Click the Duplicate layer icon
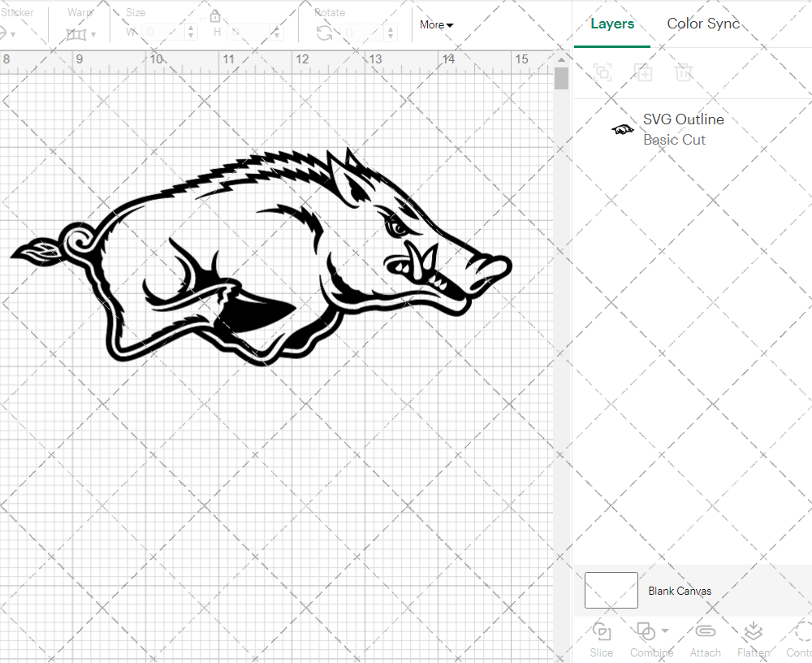 tap(644, 72)
